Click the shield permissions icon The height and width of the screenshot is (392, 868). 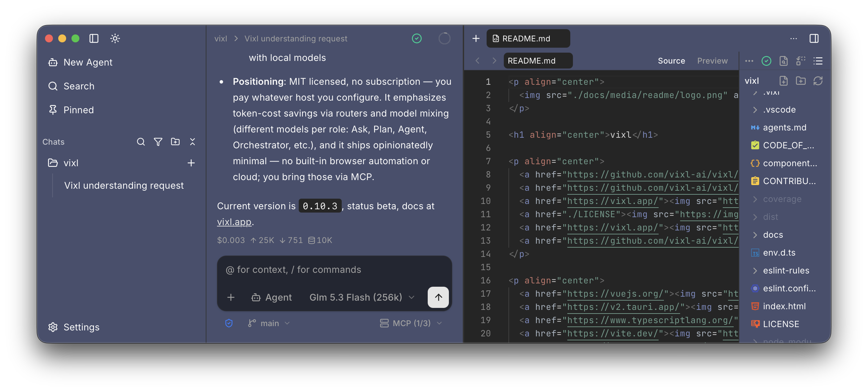[x=229, y=323]
